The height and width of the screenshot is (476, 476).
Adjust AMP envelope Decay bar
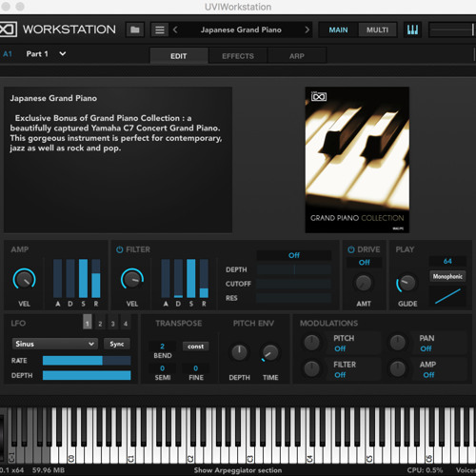pos(70,278)
